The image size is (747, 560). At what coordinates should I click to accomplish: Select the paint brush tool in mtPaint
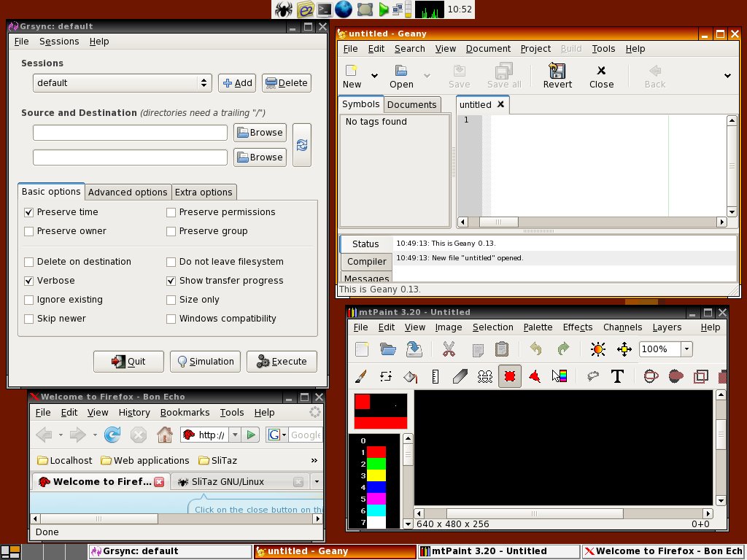361,377
